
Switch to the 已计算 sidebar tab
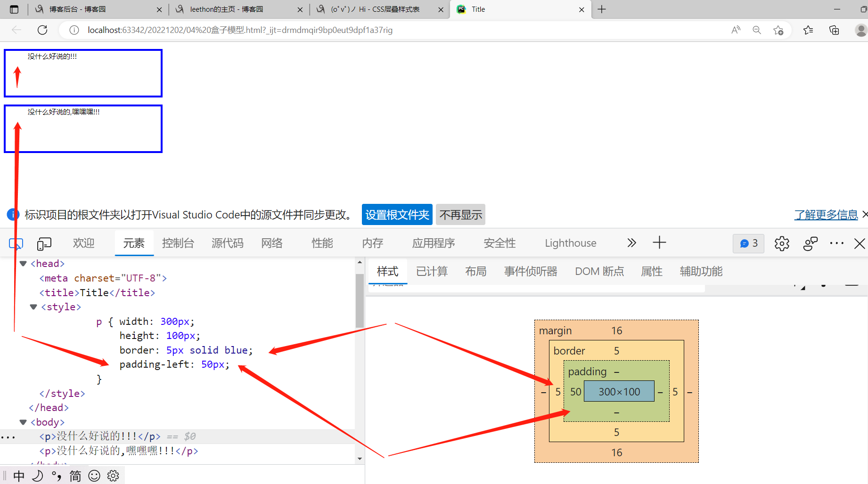click(x=432, y=271)
